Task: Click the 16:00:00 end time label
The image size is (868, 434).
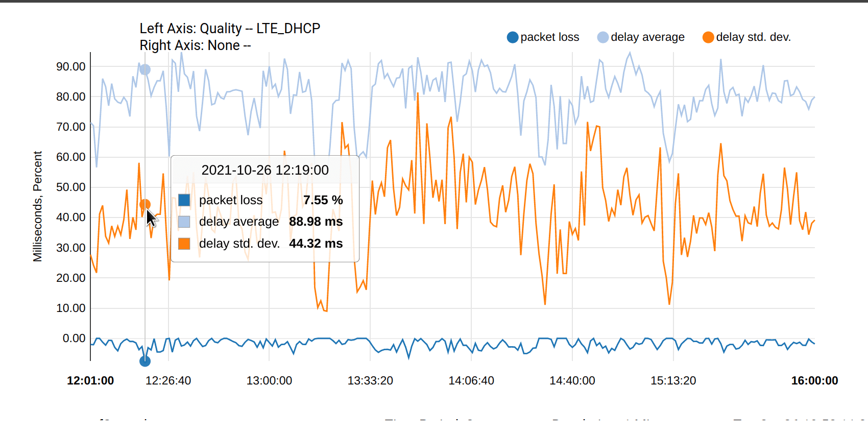Action: [x=815, y=381]
